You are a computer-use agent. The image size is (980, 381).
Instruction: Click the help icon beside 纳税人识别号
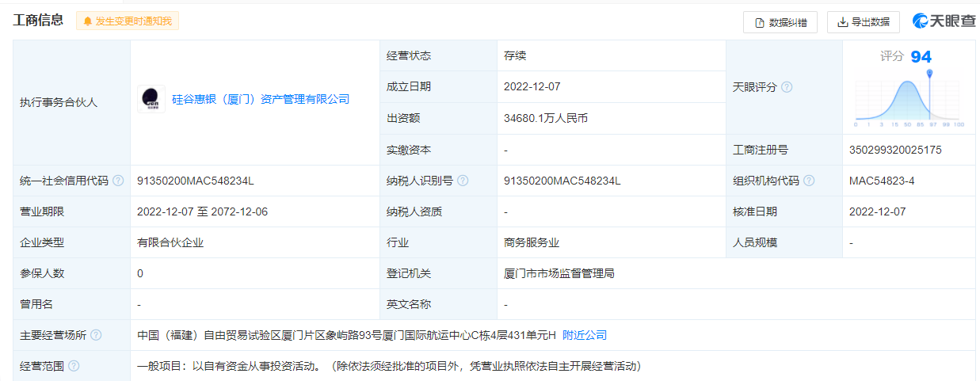463,181
